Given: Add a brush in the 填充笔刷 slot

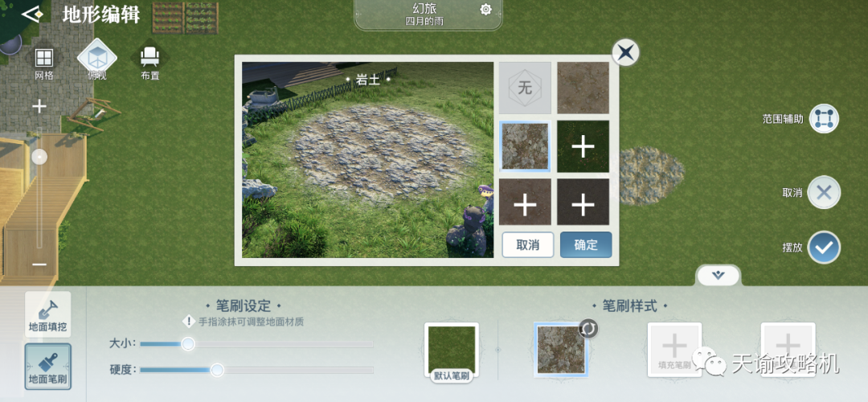Looking at the screenshot, I should pyautogui.click(x=674, y=350).
